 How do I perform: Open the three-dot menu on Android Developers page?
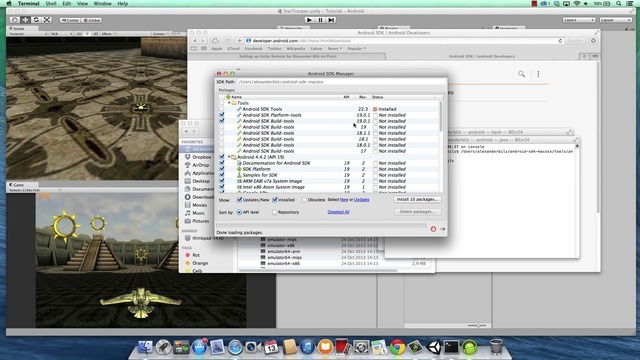538,74
